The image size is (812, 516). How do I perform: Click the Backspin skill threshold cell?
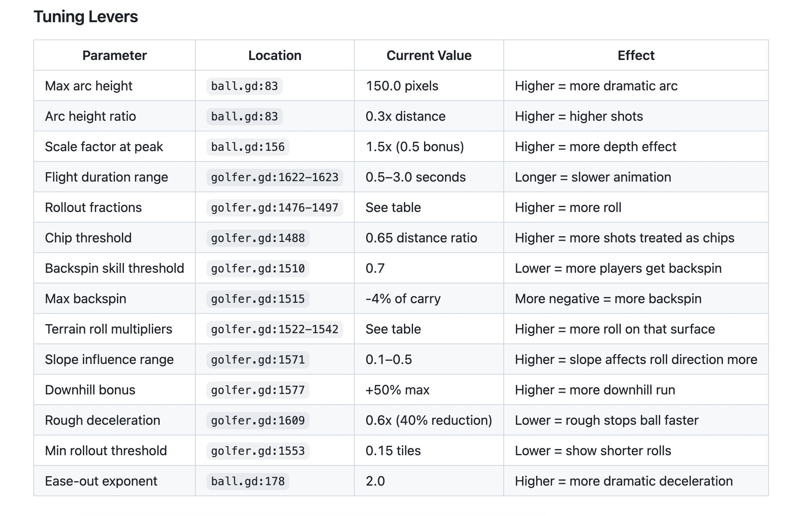pyautogui.click(x=115, y=268)
